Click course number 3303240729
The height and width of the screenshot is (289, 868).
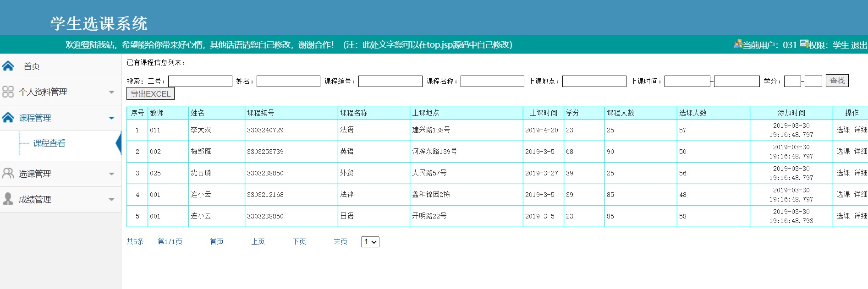click(x=265, y=130)
